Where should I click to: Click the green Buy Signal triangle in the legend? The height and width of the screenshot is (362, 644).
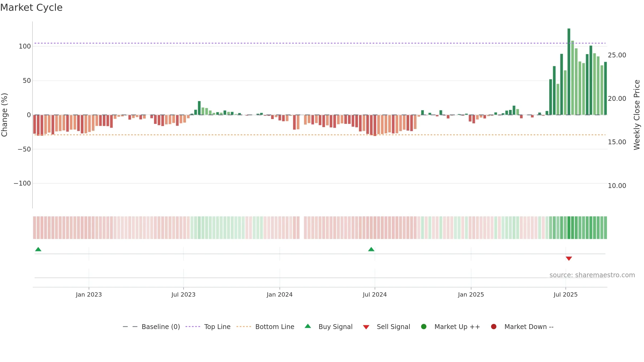pyautogui.click(x=308, y=326)
